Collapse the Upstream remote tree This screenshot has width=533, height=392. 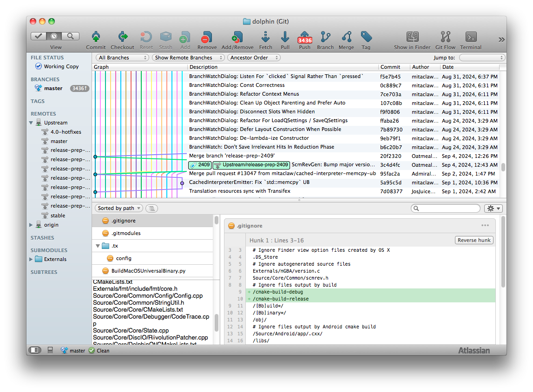pos(31,123)
